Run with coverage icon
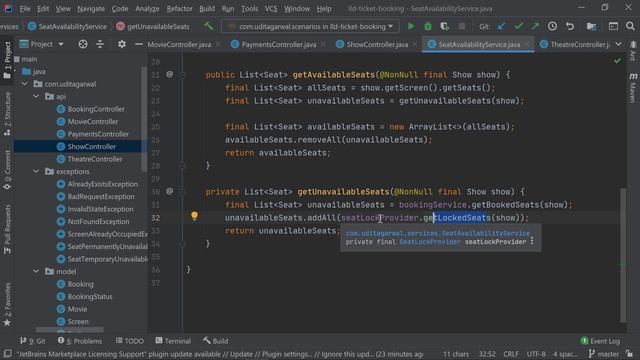Screen dimensions: 640x360 pos(444,27)
